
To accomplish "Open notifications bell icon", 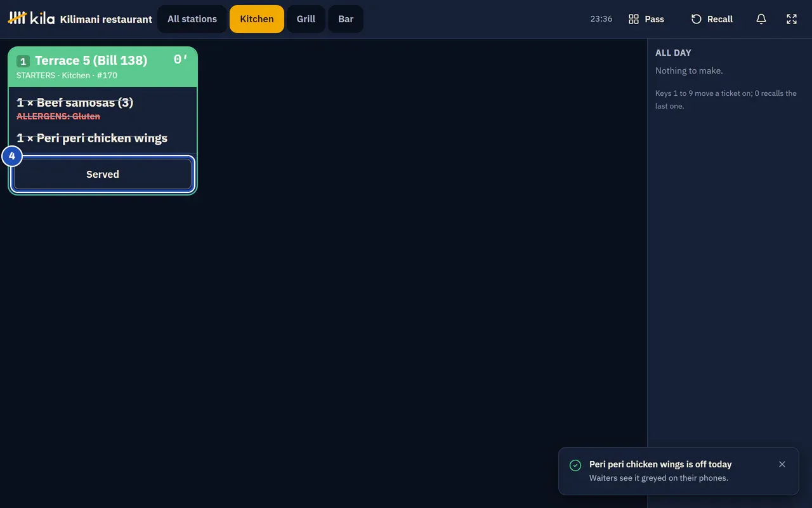I will [761, 19].
